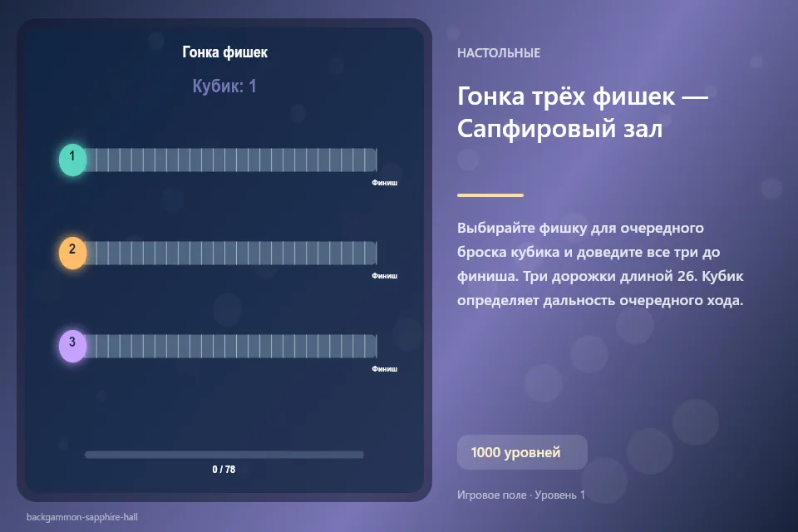Select the purple chip numbered 3
Screen dimensions: 798x532
[x=73, y=346]
